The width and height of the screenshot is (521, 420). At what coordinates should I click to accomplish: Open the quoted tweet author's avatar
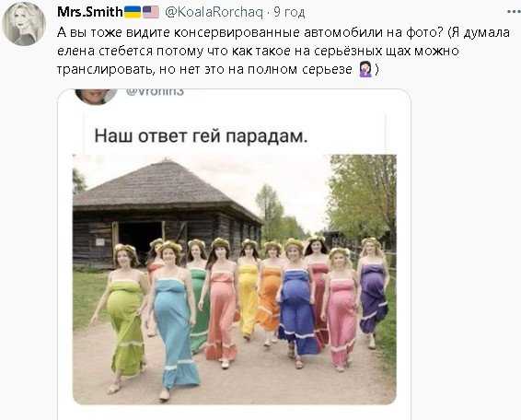click(96, 96)
